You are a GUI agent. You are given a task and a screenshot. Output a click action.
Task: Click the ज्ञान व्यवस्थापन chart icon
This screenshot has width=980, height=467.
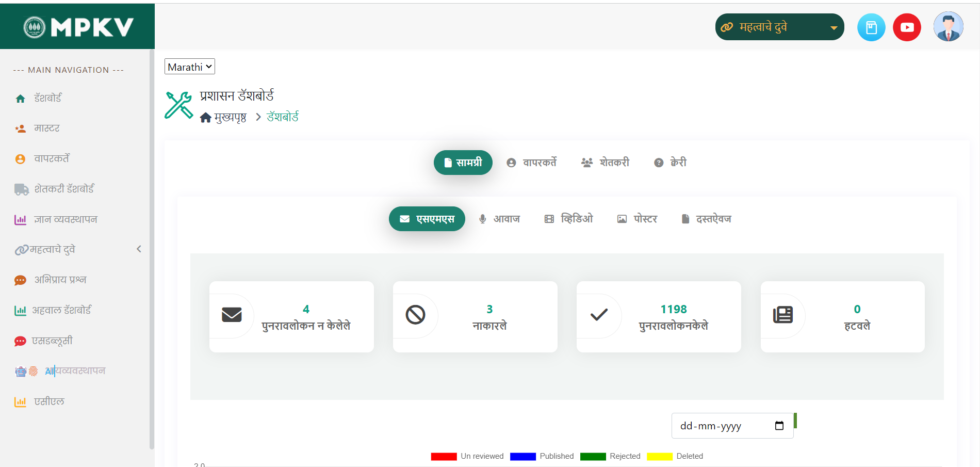click(21, 220)
